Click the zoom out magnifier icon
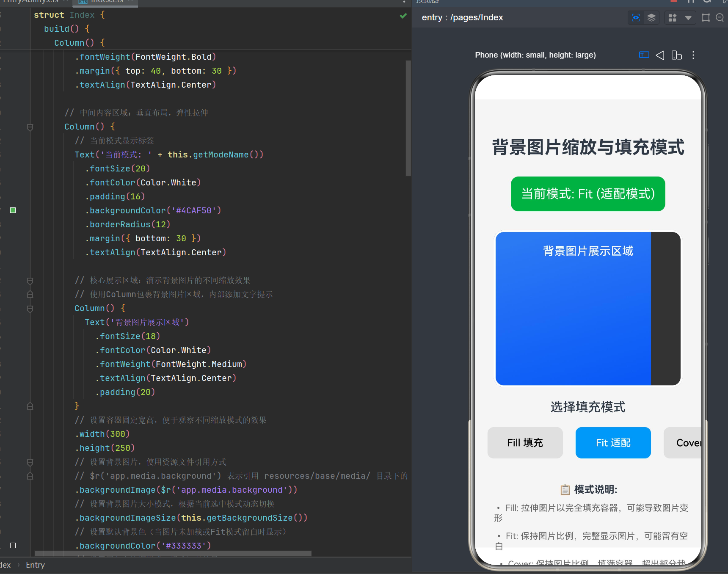728x574 pixels. 720,18
